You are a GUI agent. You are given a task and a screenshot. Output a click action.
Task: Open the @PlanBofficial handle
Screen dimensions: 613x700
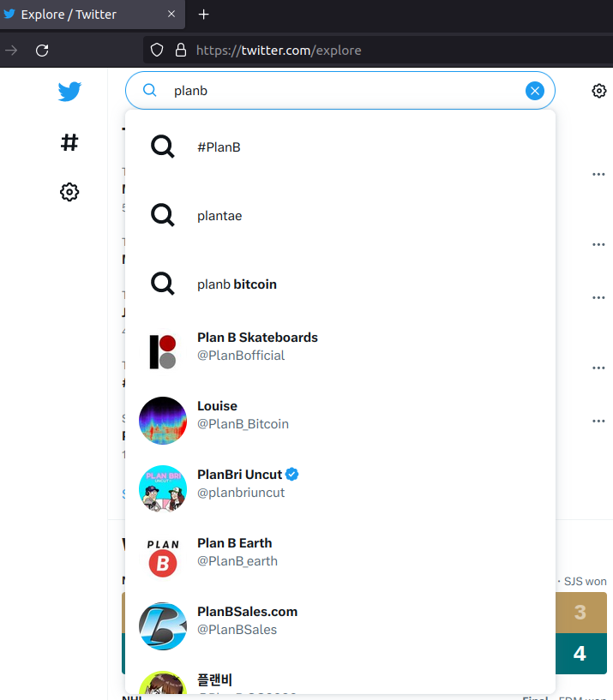[241, 356]
